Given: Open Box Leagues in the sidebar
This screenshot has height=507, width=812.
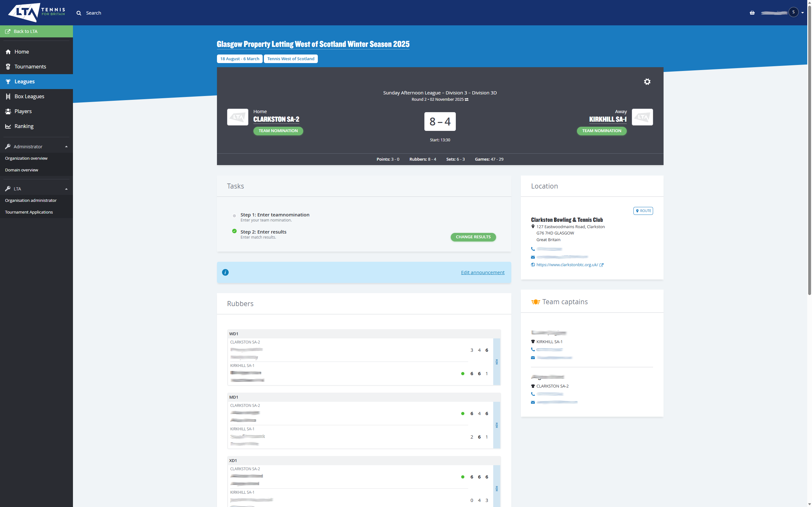Looking at the screenshot, I should pyautogui.click(x=29, y=96).
